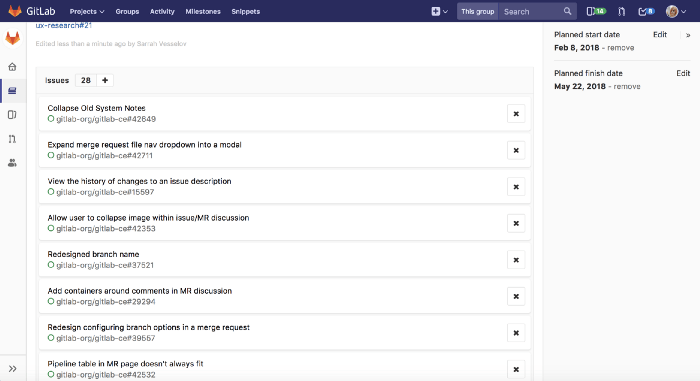
Task: Open 'Redesigned branch name' issue
Action: point(93,254)
